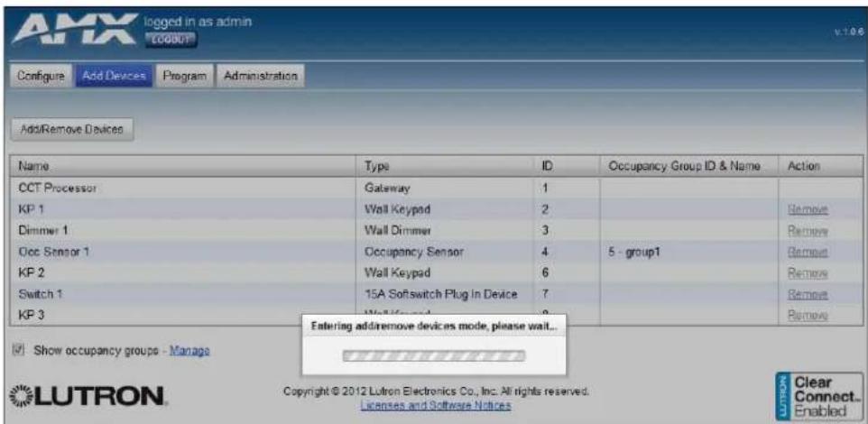Select the CCT Processor row name
868x424 pixels.
[x=58, y=189]
